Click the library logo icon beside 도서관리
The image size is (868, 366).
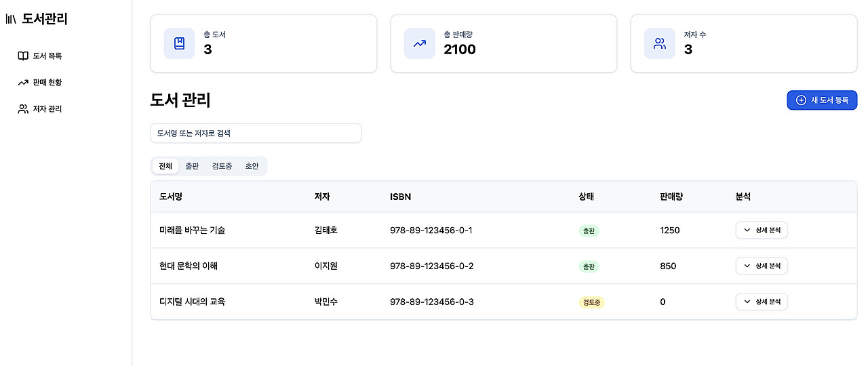[x=11, y=19]
